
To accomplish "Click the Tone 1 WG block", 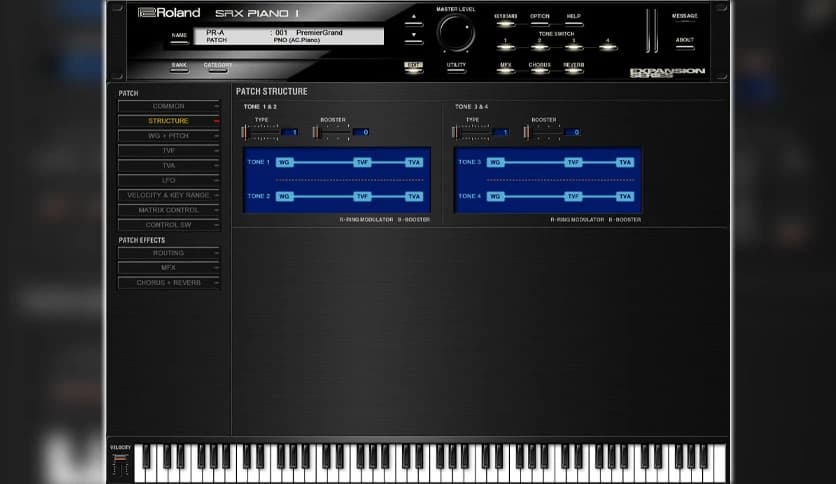I will coord(285,163).
